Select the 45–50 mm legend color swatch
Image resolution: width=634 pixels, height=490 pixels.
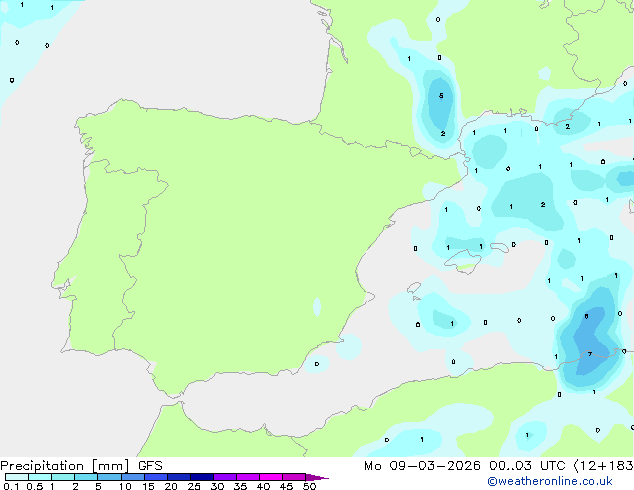pos(294,477)
